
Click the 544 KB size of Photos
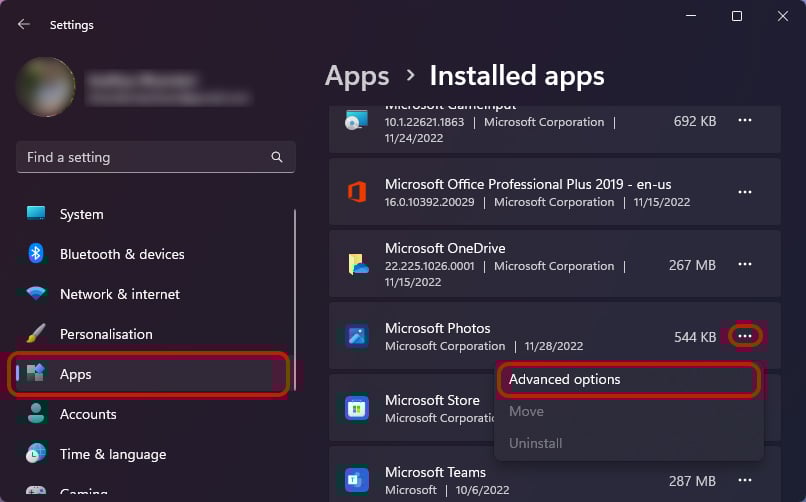(x=695, y=337)
